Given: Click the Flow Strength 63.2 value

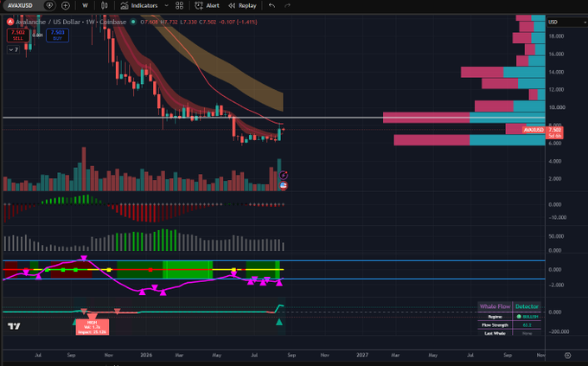Looking at the screenshot, I should coord(527,325).
